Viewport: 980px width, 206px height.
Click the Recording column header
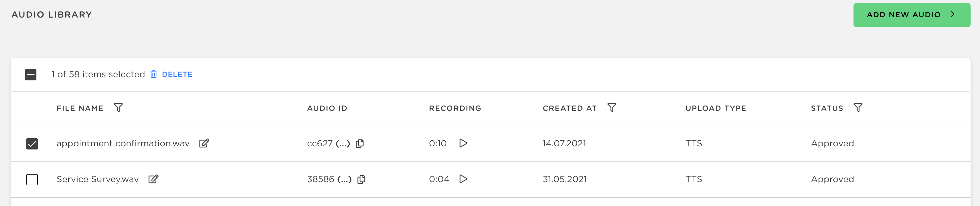pos(455,108)
